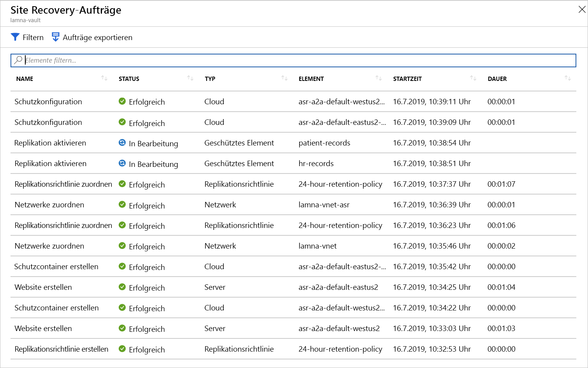Viewport: 588px width, 368px height.
Task: Click success icon for Replikationsrichtlinie erstellen row
Action: point(122,349)
